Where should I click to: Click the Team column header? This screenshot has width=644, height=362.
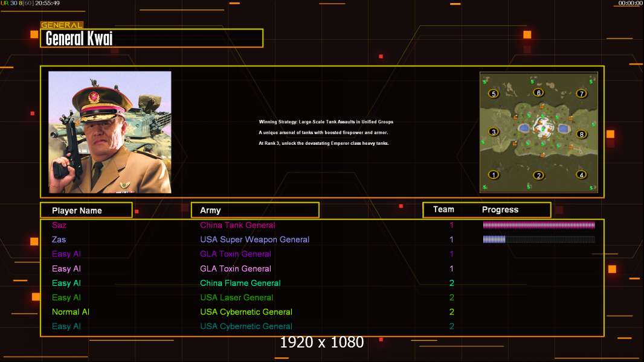tap(443, 209)
